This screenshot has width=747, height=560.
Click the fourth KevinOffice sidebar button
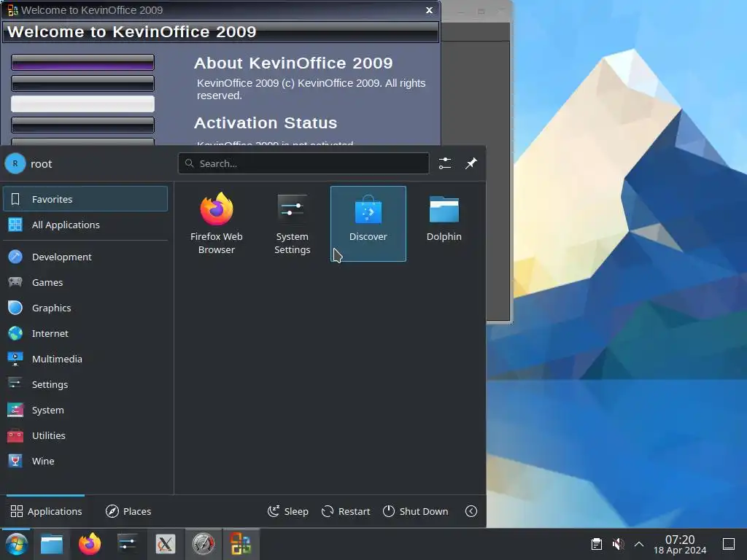83,125
